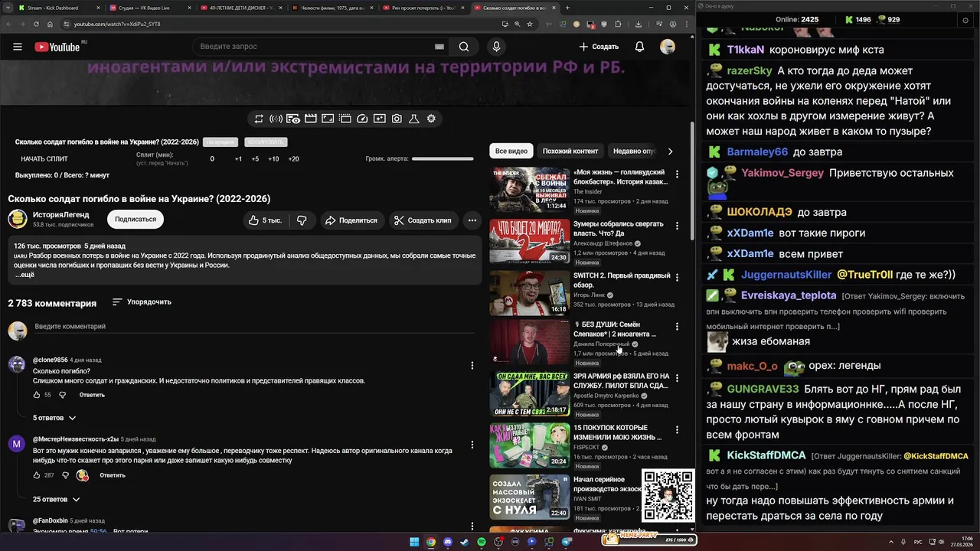The height and width of the screenshot is (551, 980).
Task: Open Spotify from the taskbar
Action: click(482, 542)
